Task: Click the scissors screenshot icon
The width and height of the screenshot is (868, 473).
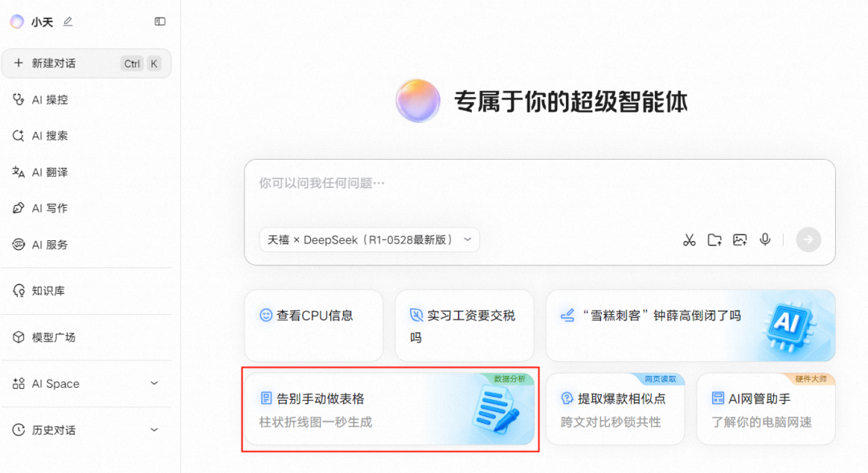Action: pos(689,239)
